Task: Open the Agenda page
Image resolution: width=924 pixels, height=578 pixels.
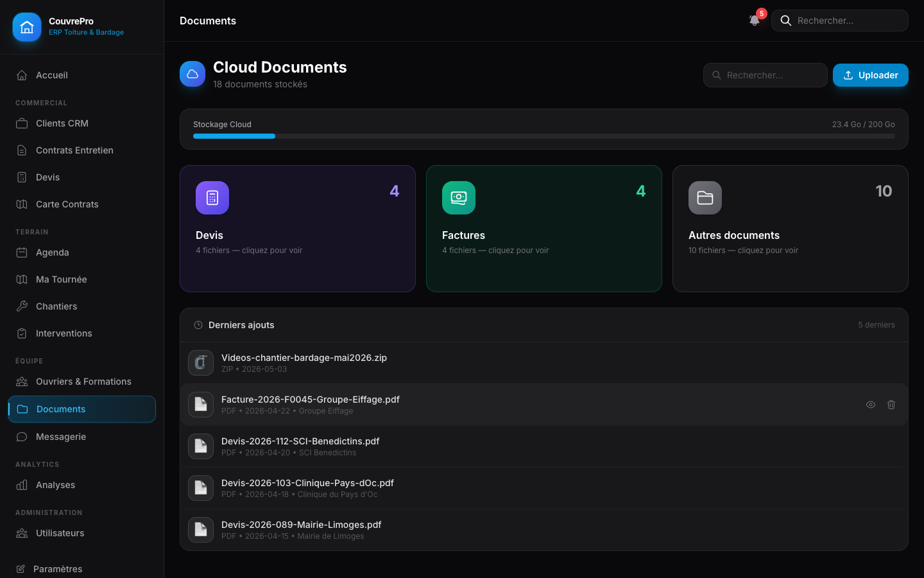Action: tap(82, 252)
